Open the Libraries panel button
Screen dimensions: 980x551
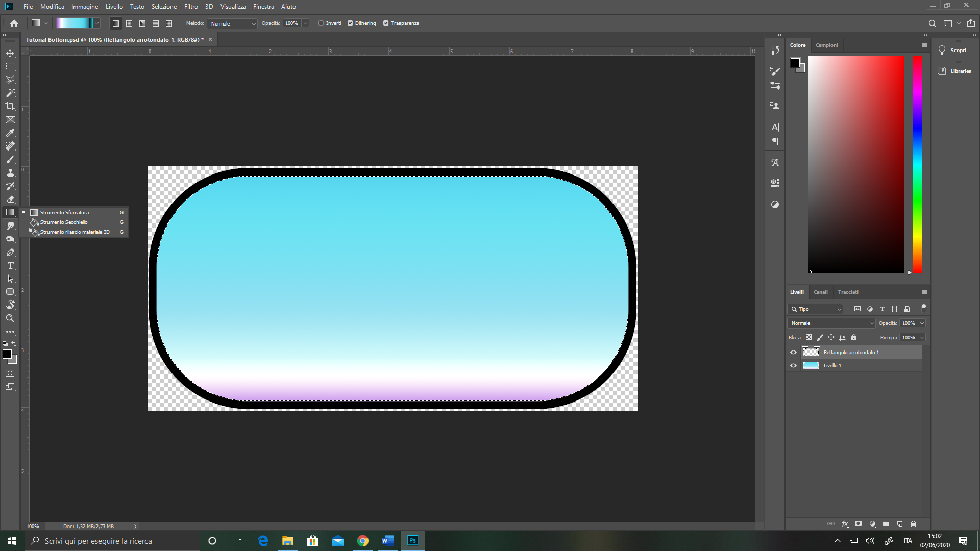(x=954, y=71)
